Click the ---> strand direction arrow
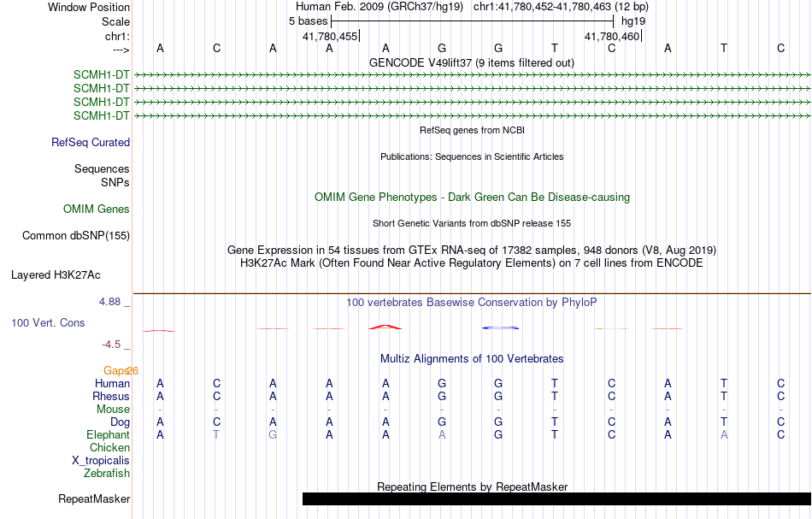The image size is (812, 519). [121, 50]
